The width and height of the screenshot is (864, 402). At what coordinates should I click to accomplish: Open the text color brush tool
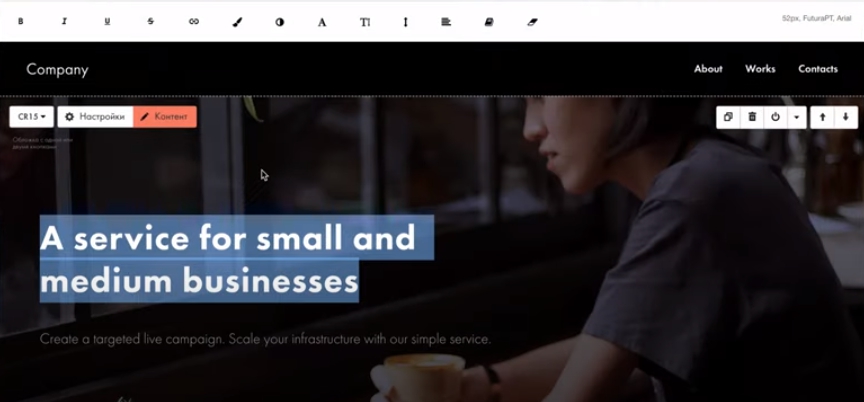coord(237,22)
